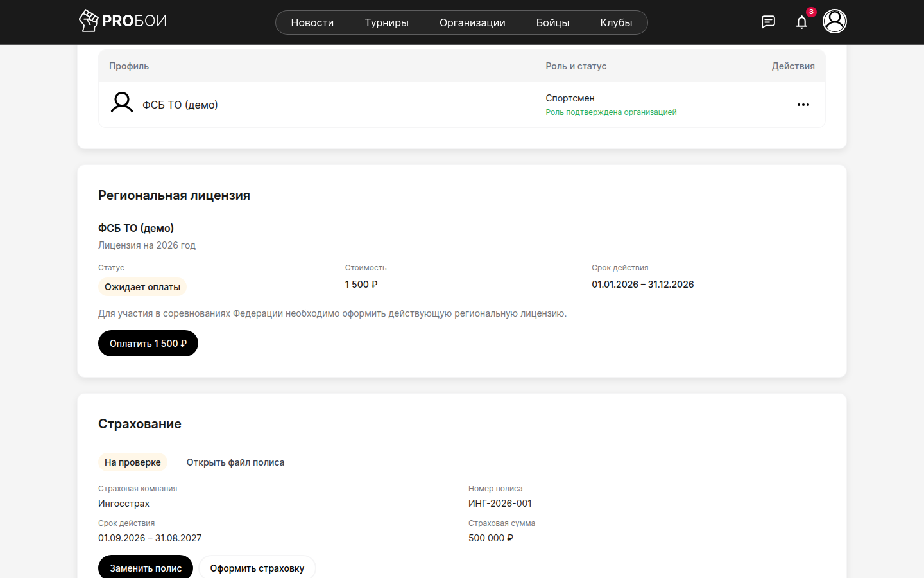Open the Открыть файл полиса link
The image size is (924, 578).
click(235, 462)
